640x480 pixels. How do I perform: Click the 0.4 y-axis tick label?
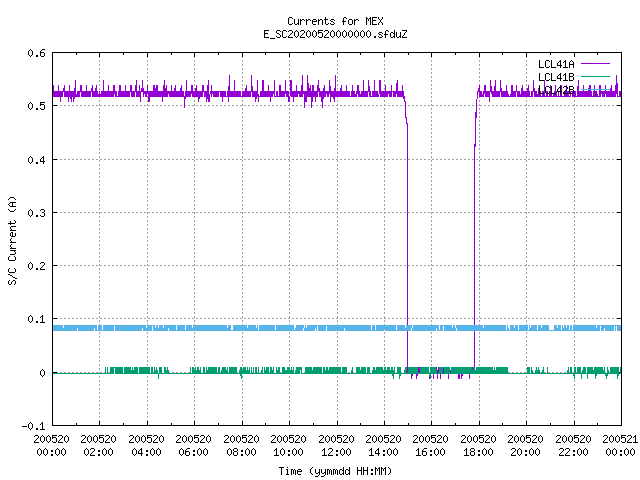[36, 160]
